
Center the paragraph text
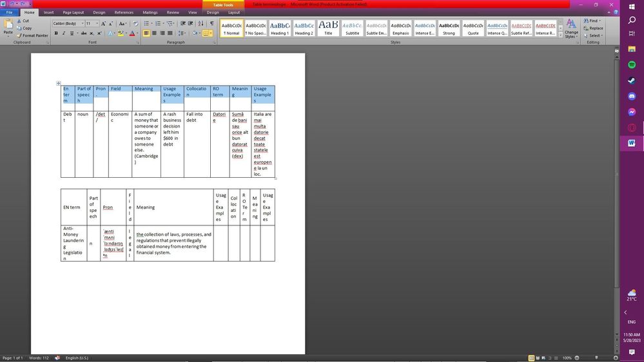click(x=155, y=33)
